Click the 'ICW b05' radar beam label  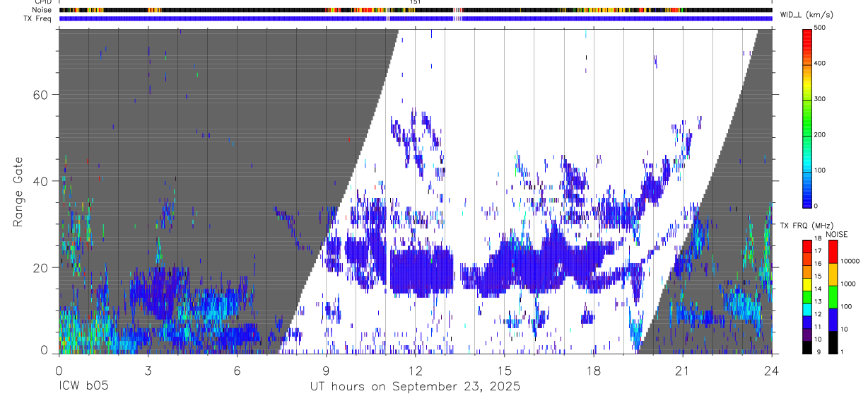coord(83,387)
